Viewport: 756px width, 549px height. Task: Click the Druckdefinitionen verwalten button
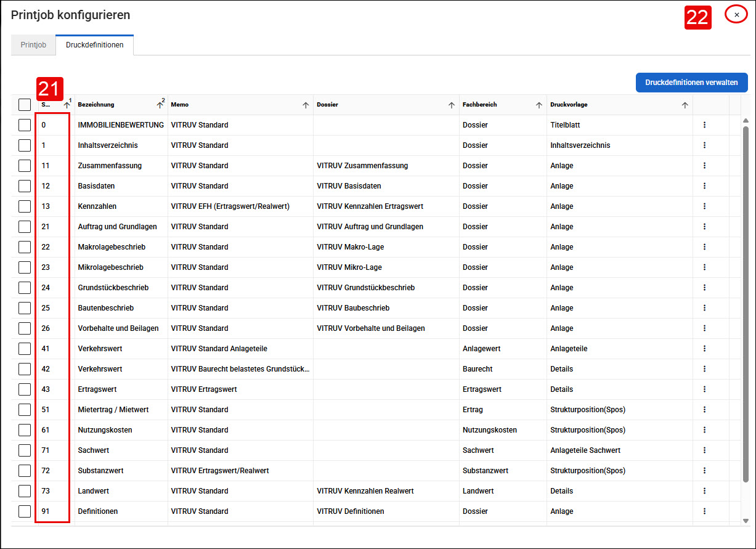692,83
